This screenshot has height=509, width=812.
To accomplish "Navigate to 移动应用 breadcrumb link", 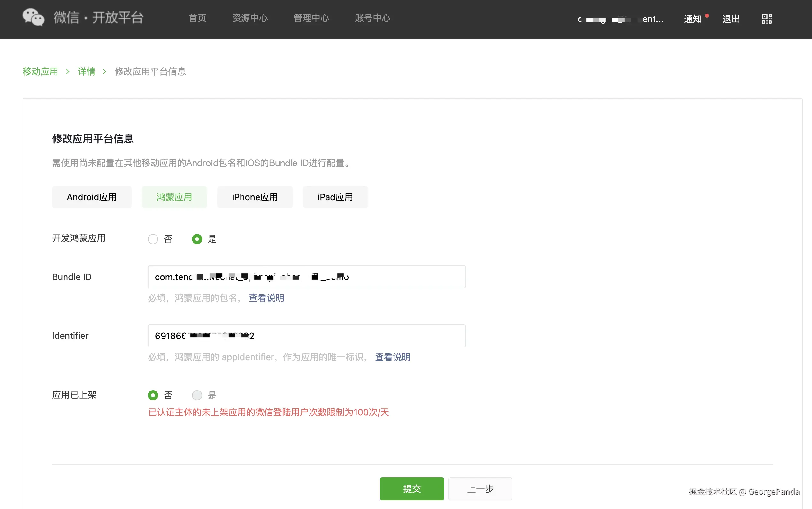I will coord(40,71).
